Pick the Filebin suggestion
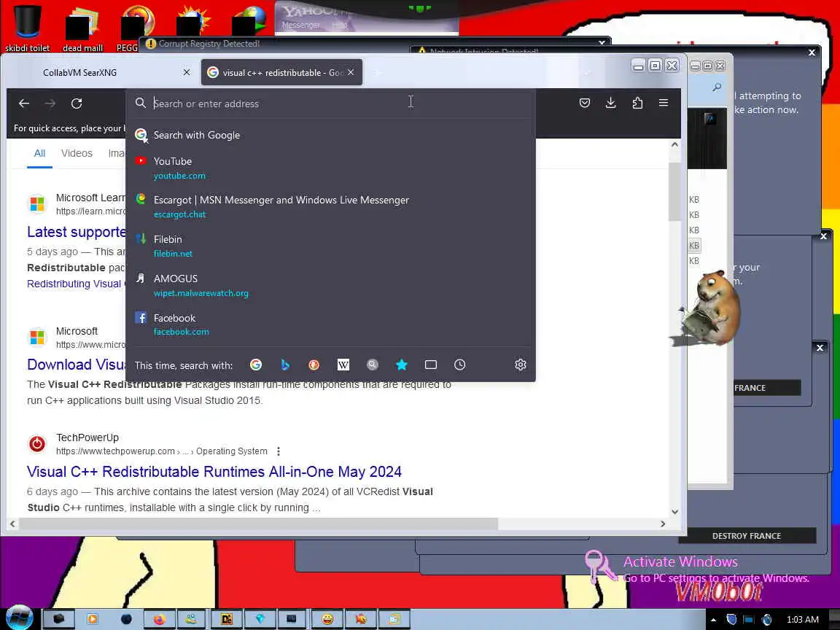This screenshot has height=630, width=840. pyautogui.click(x=330, y=246)
